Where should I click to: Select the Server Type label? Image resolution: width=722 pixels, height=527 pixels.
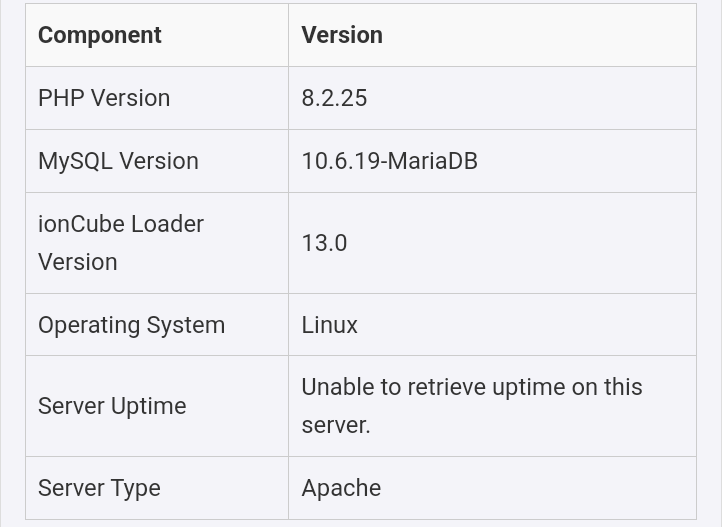tap(99, 488)
